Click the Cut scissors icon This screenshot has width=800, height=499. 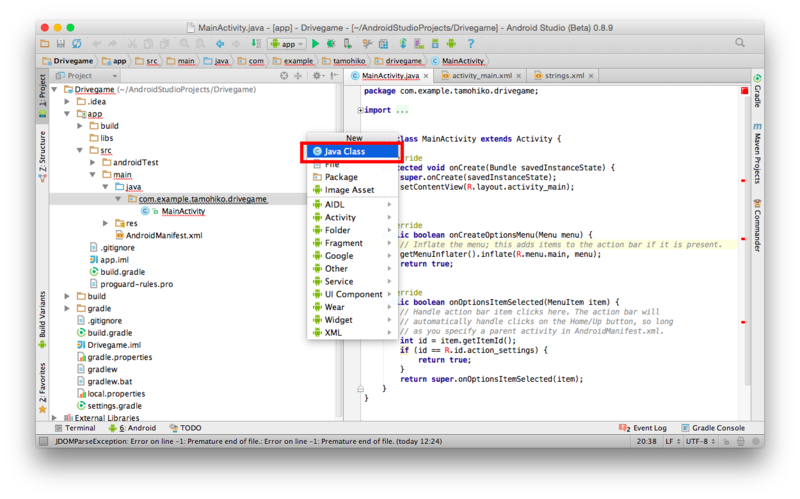point(132,44)
